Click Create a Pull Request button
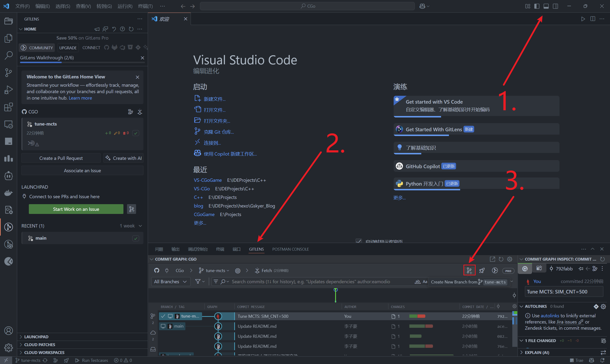This screenshot has width=610, height=364. (x=61, y=158)
